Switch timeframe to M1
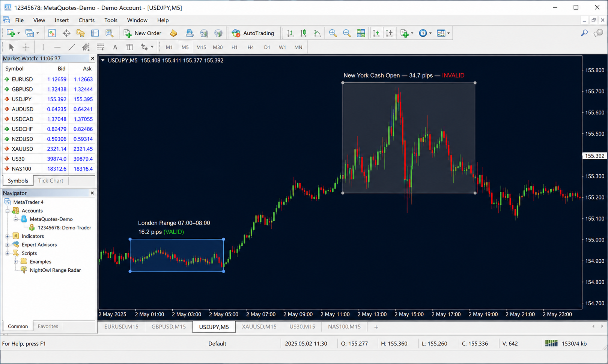Screen dimensions: 608x364 point(169,47)
